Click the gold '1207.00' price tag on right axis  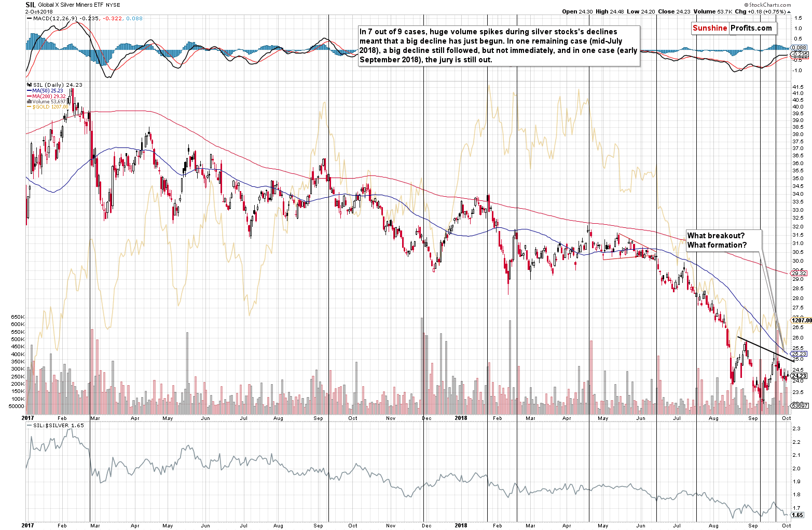[802, 320]
